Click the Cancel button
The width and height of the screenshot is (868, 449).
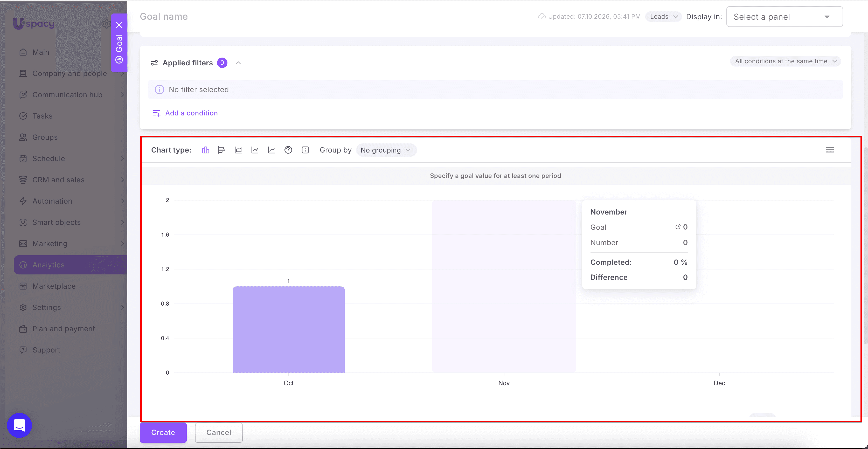click(219, 432)
